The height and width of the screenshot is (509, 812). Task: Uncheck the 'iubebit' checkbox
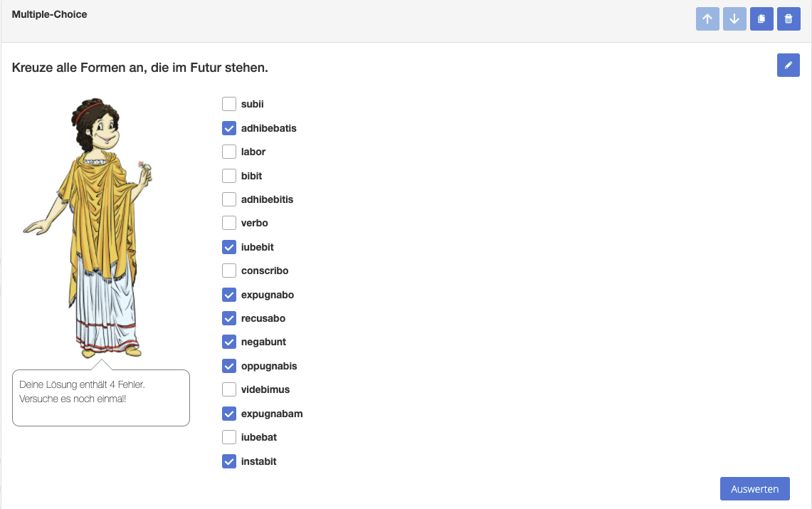[229, 247]
